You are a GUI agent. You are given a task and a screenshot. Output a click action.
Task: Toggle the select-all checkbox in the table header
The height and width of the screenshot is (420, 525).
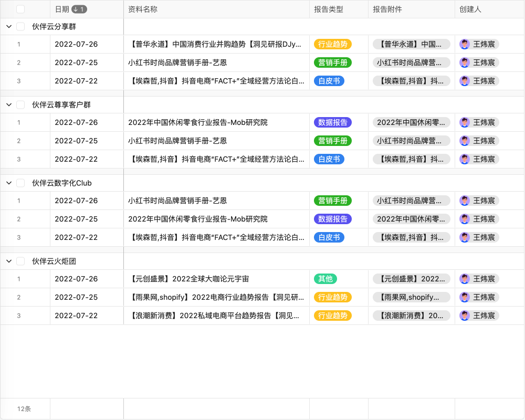[x=20, y=9]
